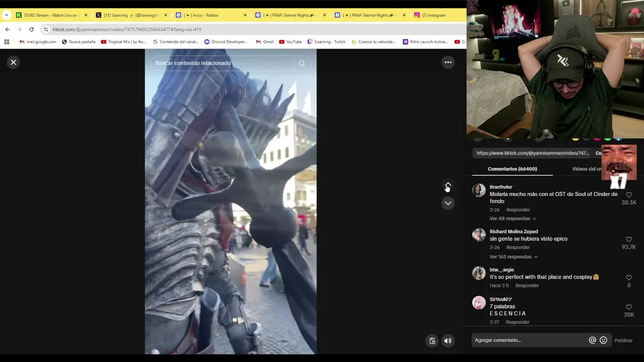Image resolution: width=644 pixels, height=362 pixels.
Task: Open the 'Nueva pestaña' bookmark
Action: pyautogui.click(x=78, y=42)
